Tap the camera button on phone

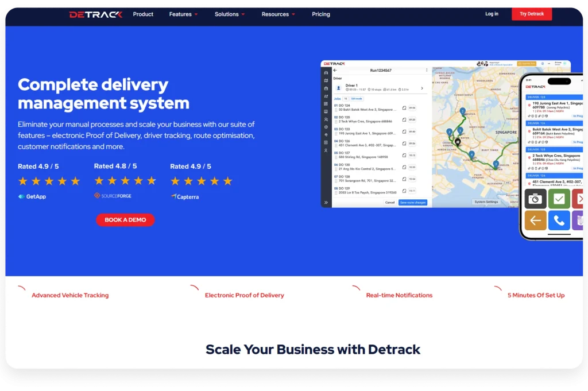point(535,199)
